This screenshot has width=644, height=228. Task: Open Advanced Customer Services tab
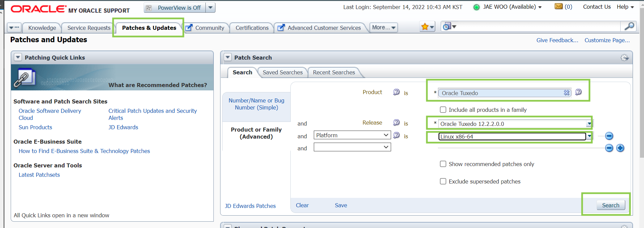[x=324, y=28]
